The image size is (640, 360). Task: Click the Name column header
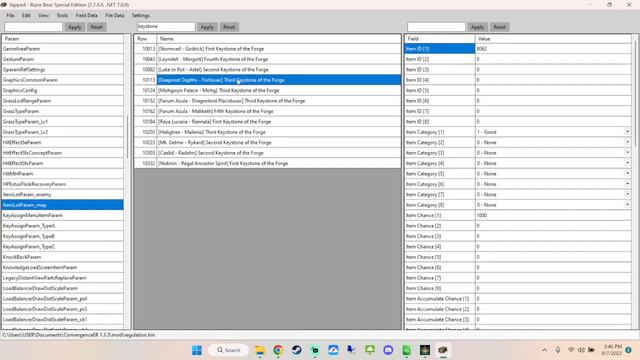[279, 38]
